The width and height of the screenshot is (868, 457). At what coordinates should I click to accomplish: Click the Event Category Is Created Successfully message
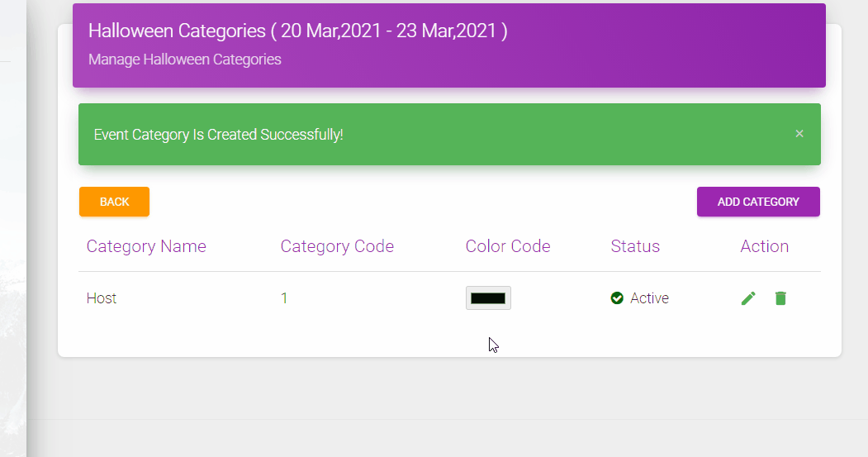point(218,135)
